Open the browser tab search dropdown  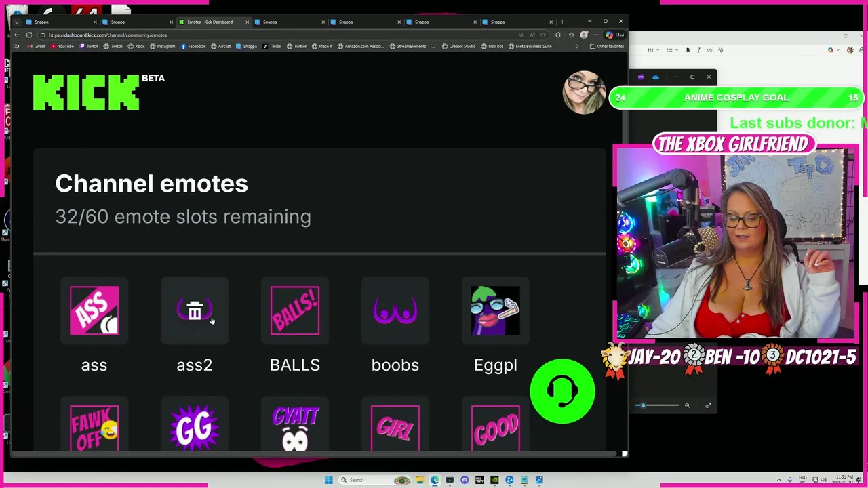point(17,22)
